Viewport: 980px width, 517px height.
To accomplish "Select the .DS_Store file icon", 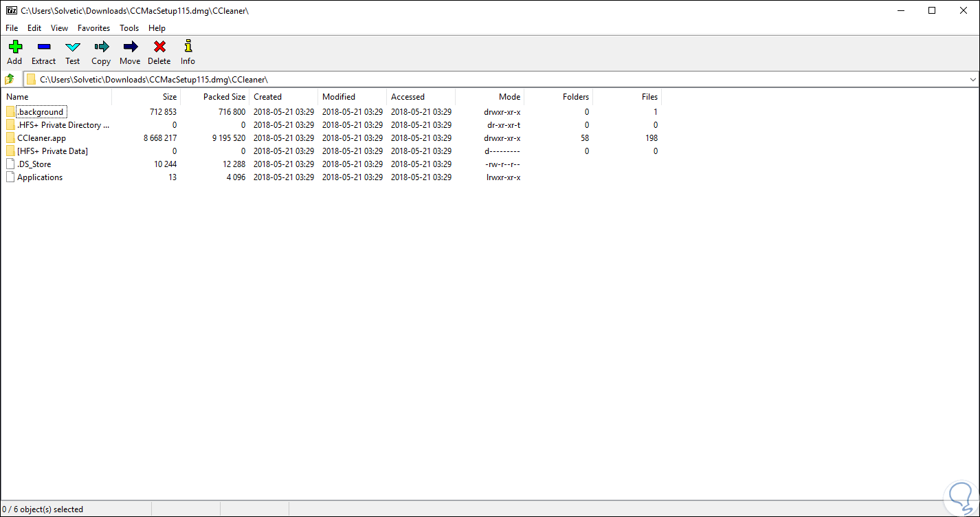I will click(10, 164).
